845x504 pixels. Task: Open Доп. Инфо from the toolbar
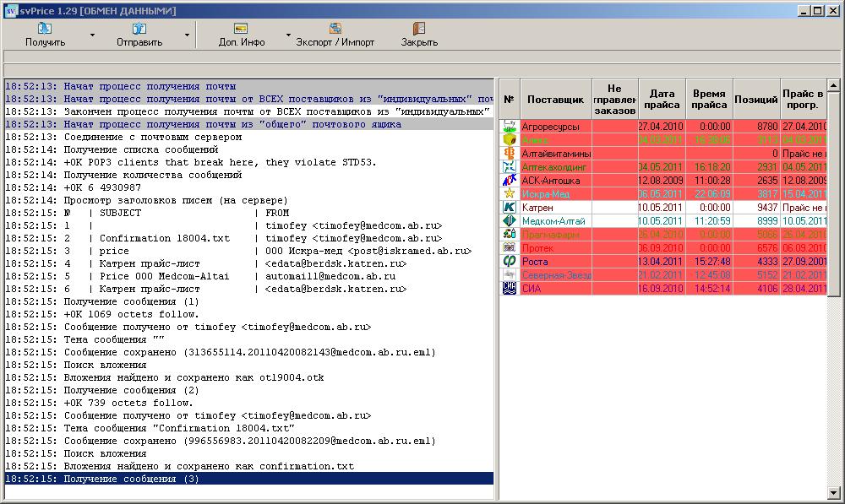242,30
